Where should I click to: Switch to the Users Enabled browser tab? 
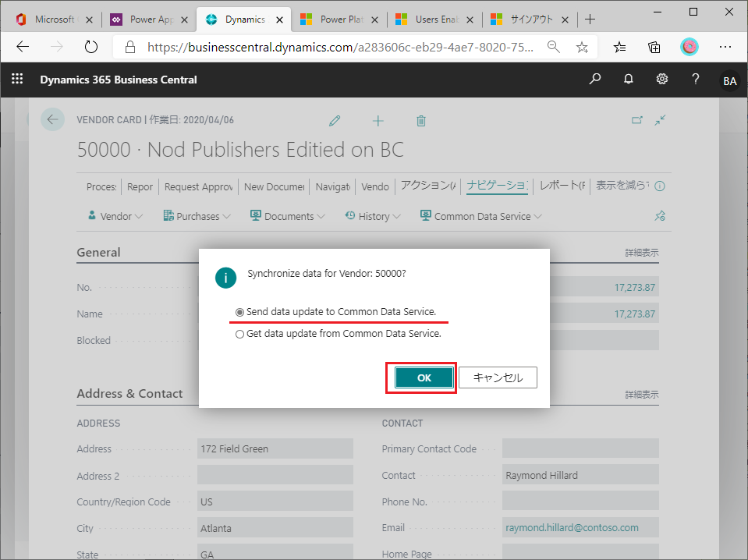[x=434, y=19]
